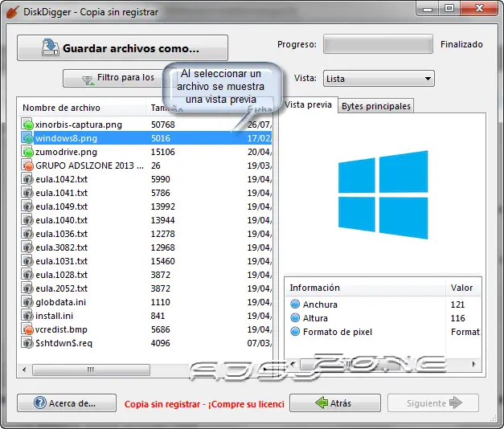504x429 pixels.
Task: Switch to the Vista previa tab
Action: [308, 104]
